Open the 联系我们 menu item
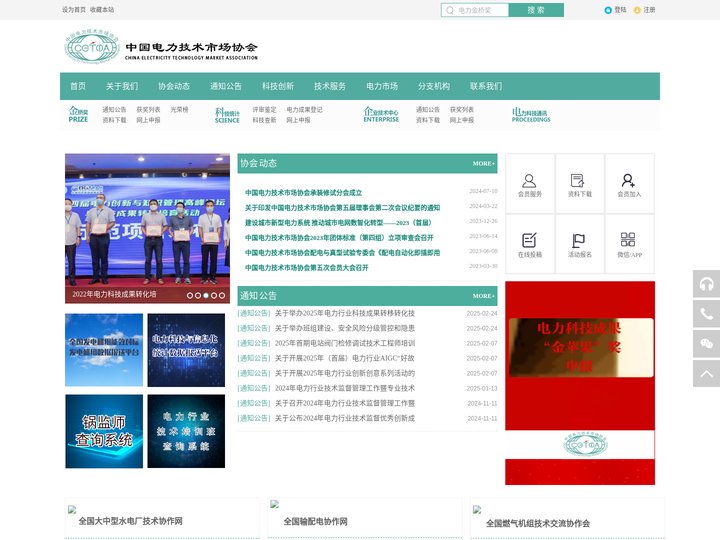This screenshot has width=720, height=540. pos(486,86)
